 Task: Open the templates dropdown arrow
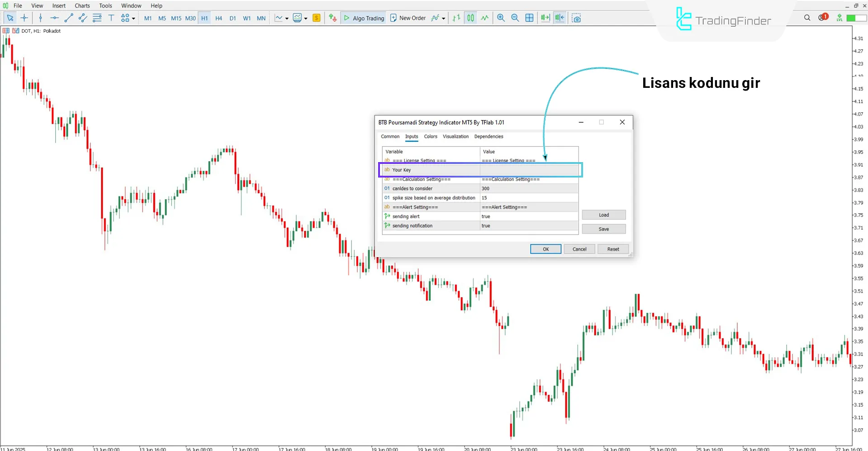306,19
